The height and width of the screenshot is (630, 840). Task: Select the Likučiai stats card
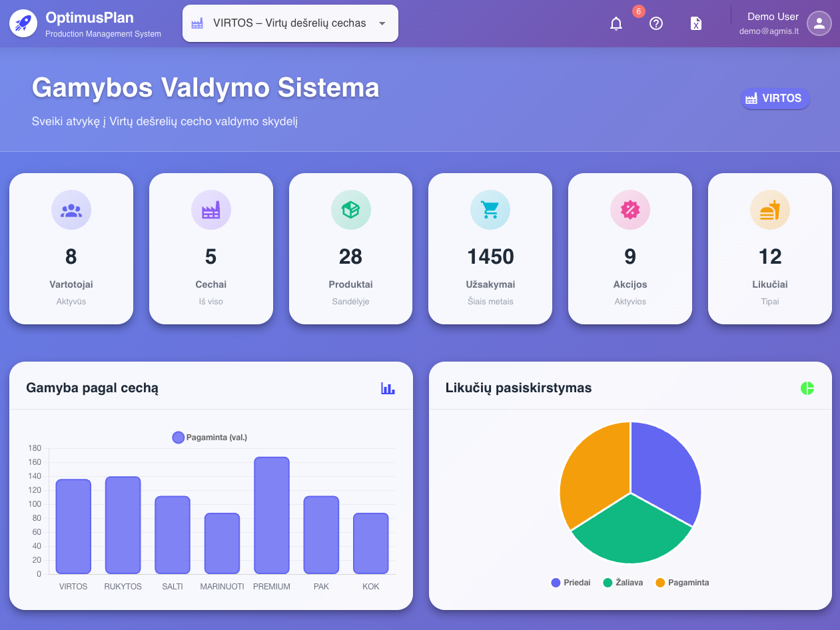pyautogui.click(x=769, y=248)
